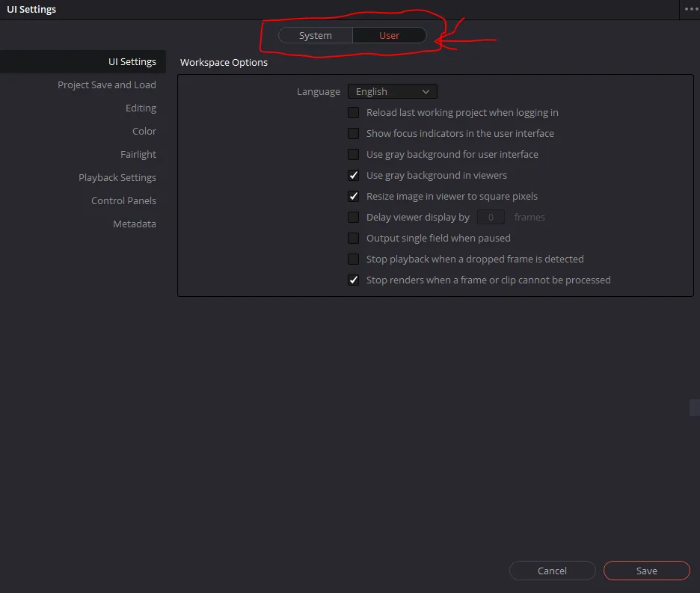700x593 pixels.
Task: Enable gray background for user interface
Action: 354,155
